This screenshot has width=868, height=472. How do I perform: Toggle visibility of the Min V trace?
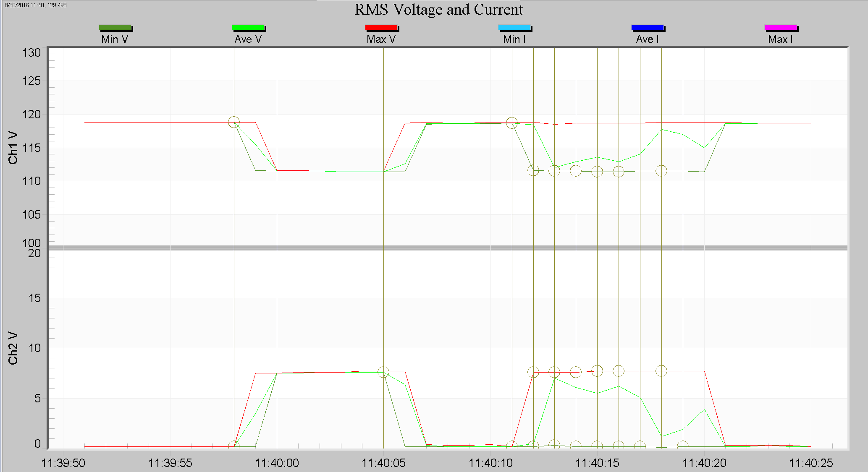115,27
